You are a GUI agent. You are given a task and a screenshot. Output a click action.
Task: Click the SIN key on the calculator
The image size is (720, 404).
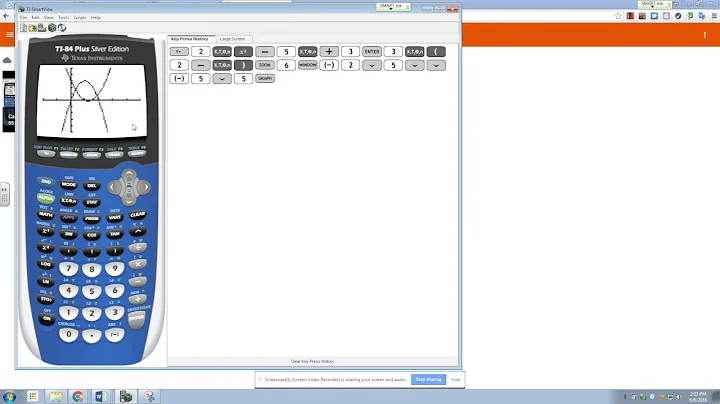tap(69, 234)
